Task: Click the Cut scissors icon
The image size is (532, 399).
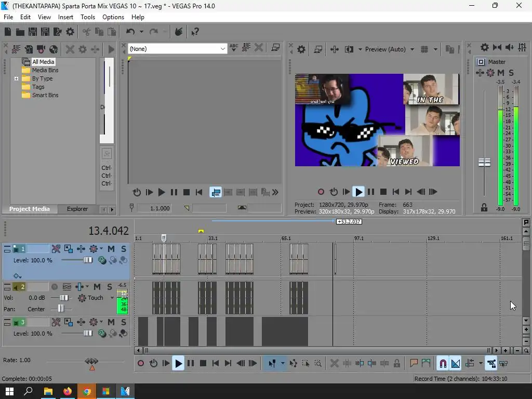Action: (x=87, y=32)
